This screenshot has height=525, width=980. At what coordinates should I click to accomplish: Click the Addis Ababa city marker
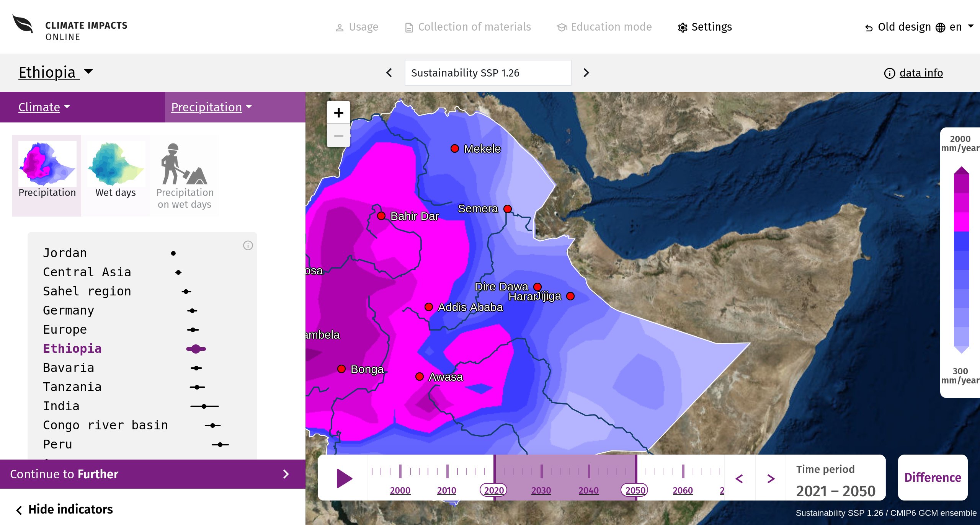429,307
